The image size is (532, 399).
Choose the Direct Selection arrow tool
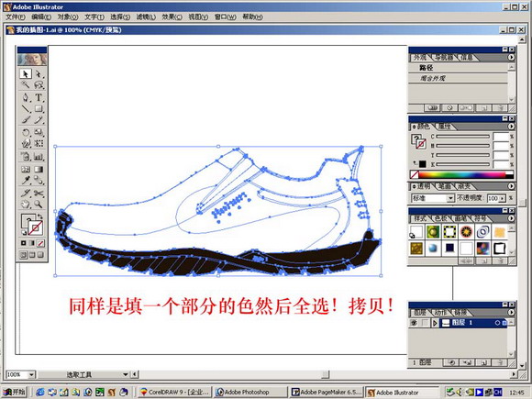pyautogui.click(x=39, y=73)
